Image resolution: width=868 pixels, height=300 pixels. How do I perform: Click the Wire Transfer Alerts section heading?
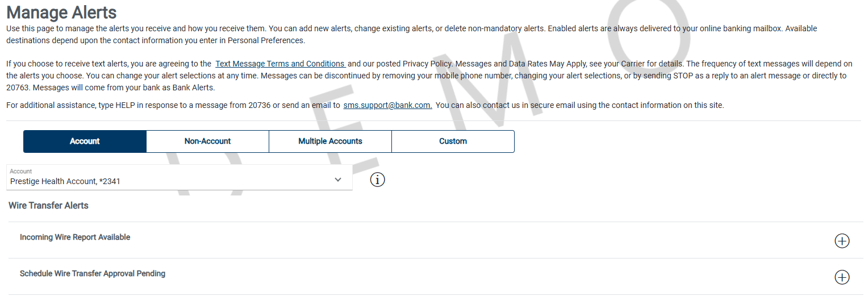[x=48, y=206]
